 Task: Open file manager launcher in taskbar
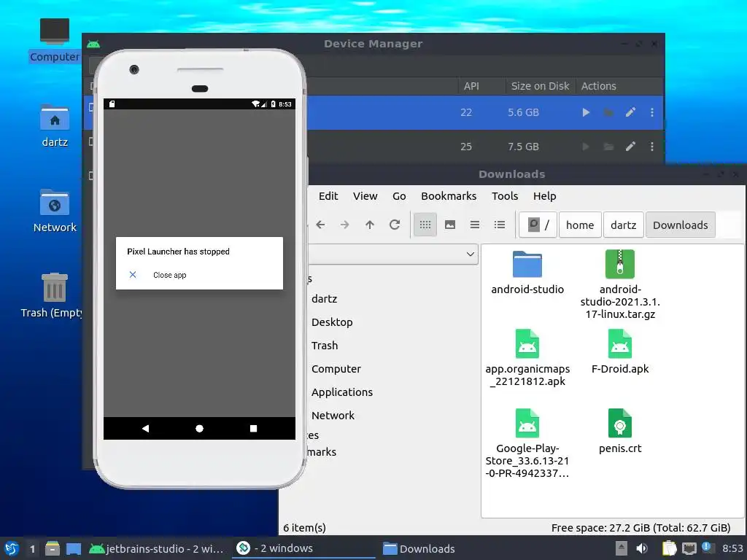(53, 548)
